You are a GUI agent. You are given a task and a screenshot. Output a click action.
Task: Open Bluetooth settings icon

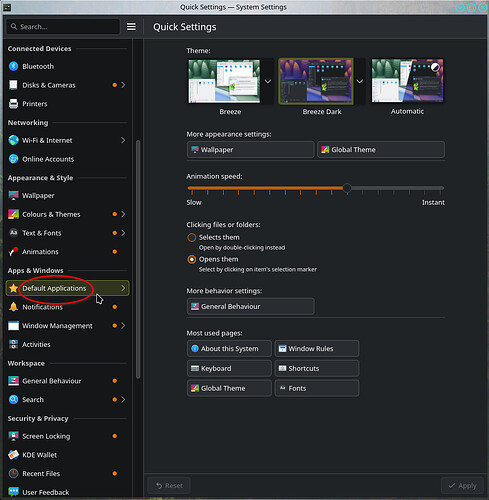tap(13, 66)
